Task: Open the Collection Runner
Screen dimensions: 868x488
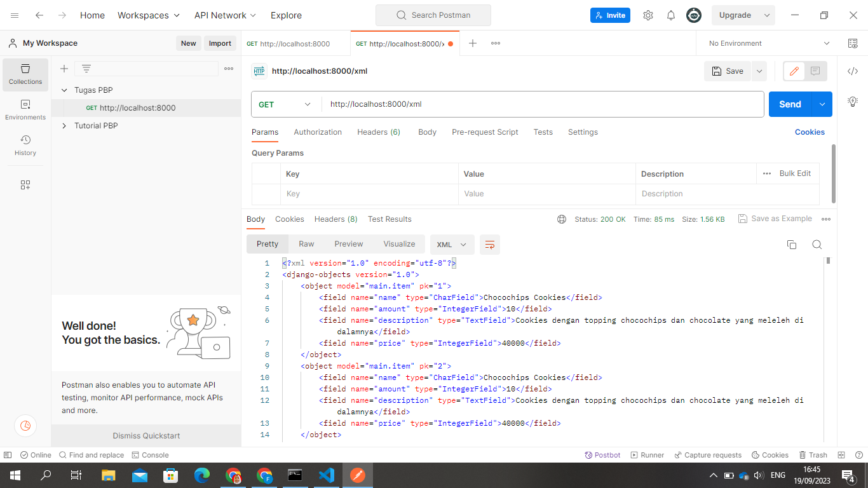Action: 647,454
